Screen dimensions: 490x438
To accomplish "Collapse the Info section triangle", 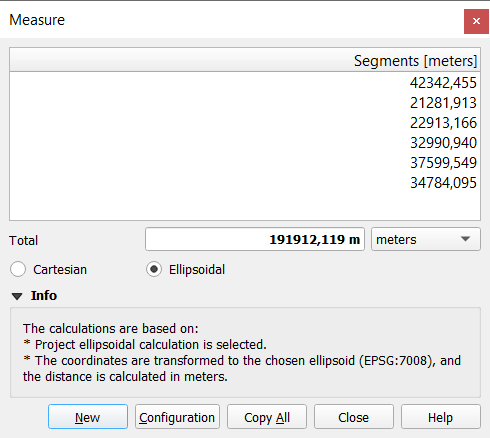I will (17, 296).
